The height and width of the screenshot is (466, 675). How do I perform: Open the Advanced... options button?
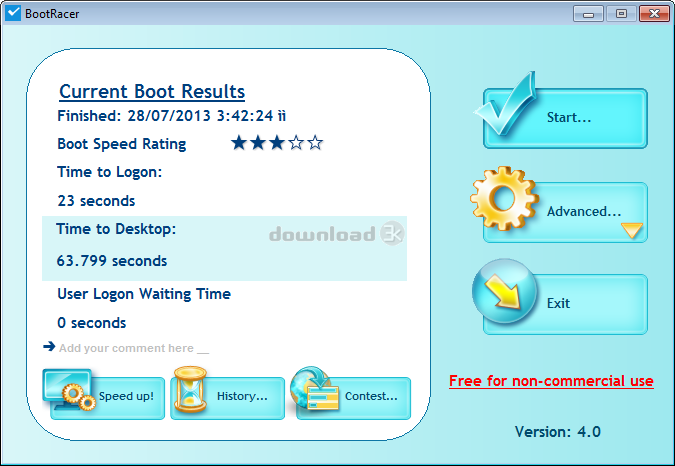(x=565, y=212)
